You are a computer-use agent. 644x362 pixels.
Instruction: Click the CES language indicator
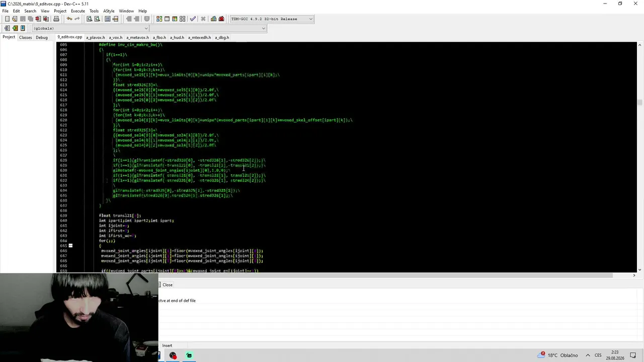point(598,355)
